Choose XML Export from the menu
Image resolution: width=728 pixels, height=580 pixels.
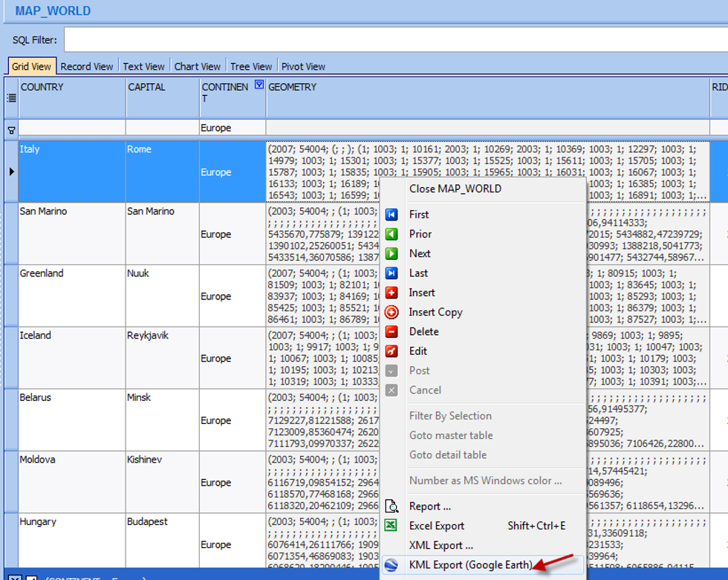point(441,545)
